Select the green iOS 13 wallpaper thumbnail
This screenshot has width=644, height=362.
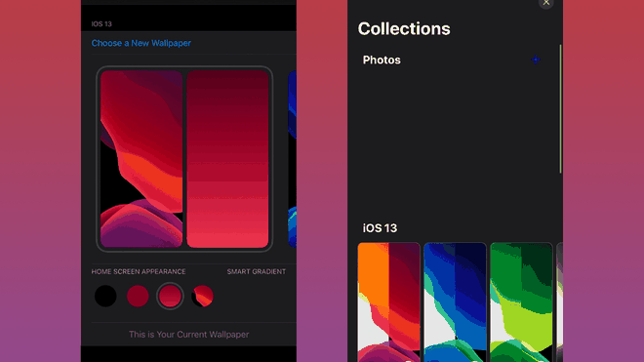(521, 302)
